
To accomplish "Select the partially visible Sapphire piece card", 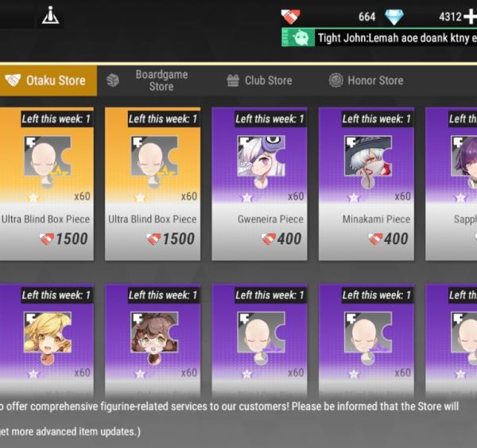I will pos(451,184).
